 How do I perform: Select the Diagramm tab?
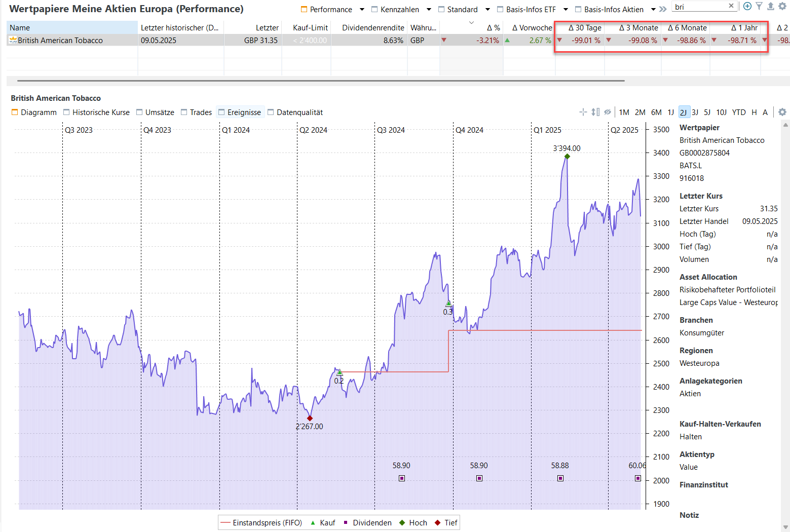[34, 112]
